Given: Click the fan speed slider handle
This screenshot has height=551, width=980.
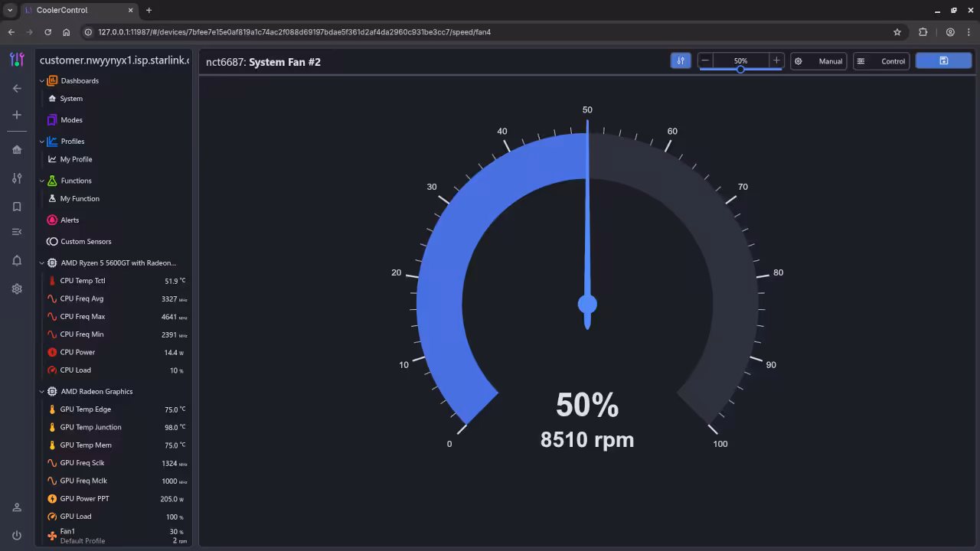Looking at the screenshot, I should pos(740,70).
